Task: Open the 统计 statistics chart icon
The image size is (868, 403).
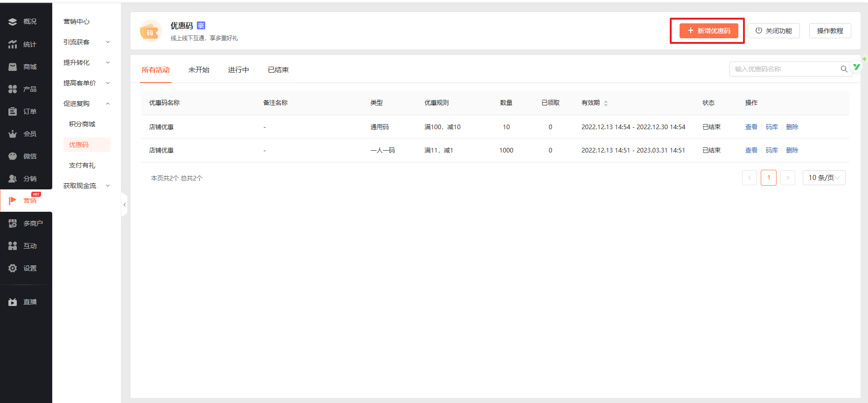Action: click(x=13, y=44)
